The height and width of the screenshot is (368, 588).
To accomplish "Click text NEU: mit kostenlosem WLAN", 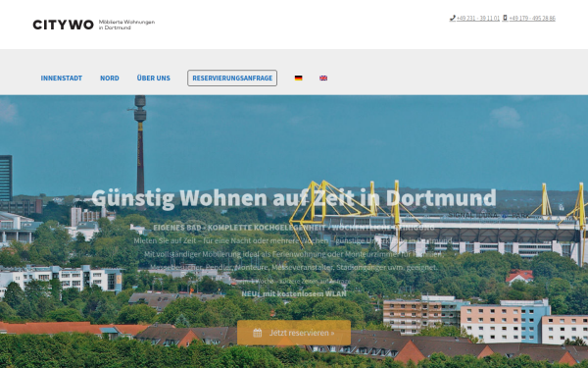I will [x=294, y=293].
